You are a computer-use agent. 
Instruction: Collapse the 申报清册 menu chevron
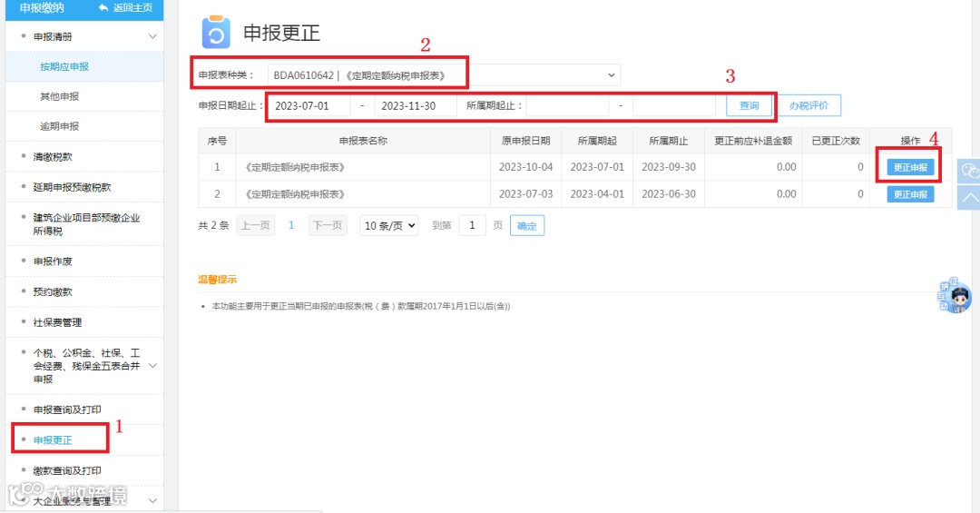coord(152,37)
